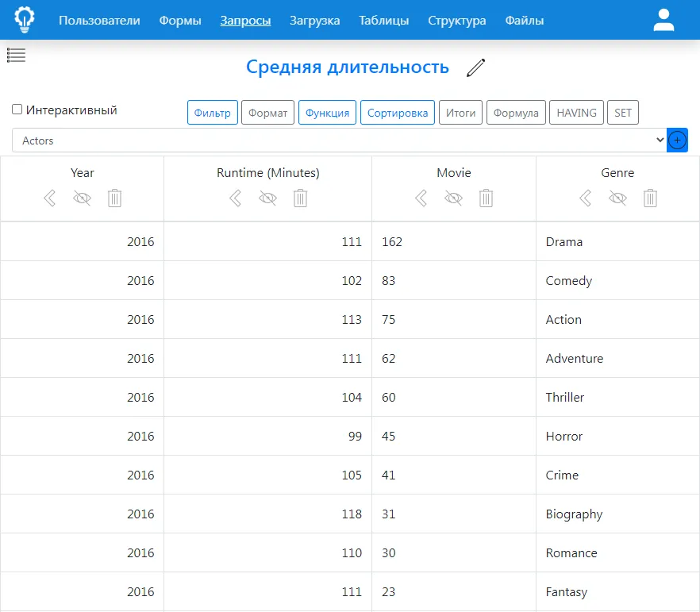This screenshot has height=612, width=700.
Task: Select the Fantasy genre cell
Action: click(x=617, y=591)
